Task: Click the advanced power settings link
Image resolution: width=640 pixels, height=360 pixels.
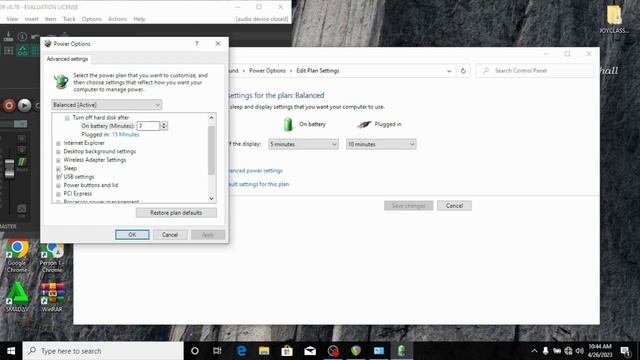Action: pyautogui.click(x=255, y=171)
